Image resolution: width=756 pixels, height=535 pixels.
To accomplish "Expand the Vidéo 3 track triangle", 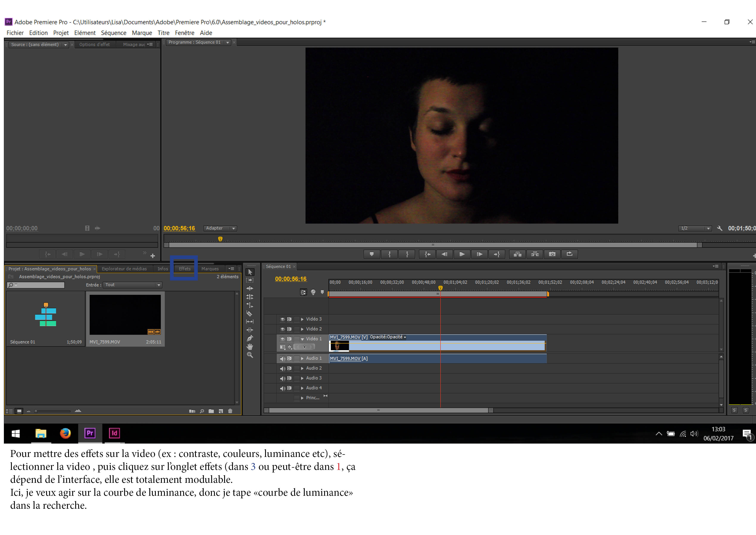I will [x=302, y=319].
